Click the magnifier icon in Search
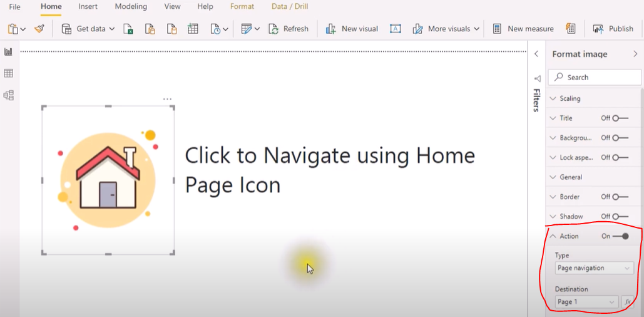This screenshot has width=644, height=317. tap(558, 77)
